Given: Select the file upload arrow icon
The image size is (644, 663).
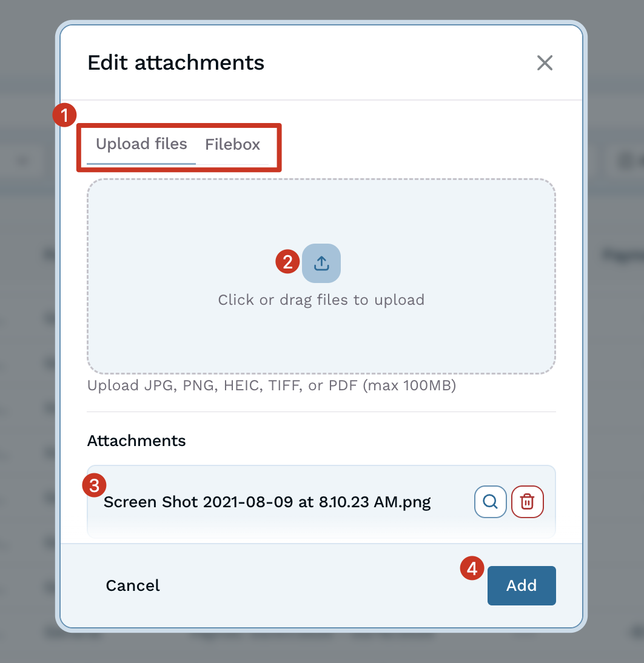Looking at the screenshot, I should click(321, 263).
